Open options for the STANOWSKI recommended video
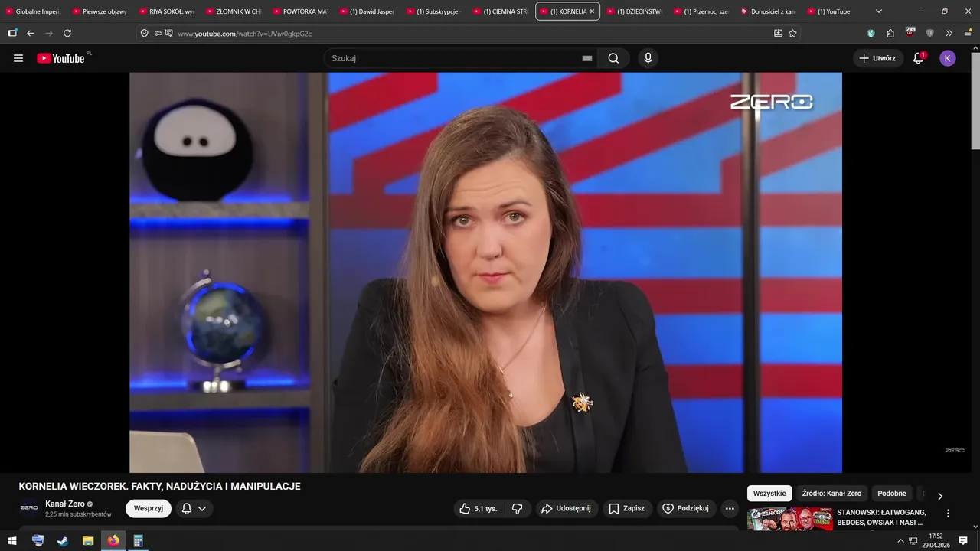The width and height of the screenshot is (980, 551). click(x=948, y=514)
